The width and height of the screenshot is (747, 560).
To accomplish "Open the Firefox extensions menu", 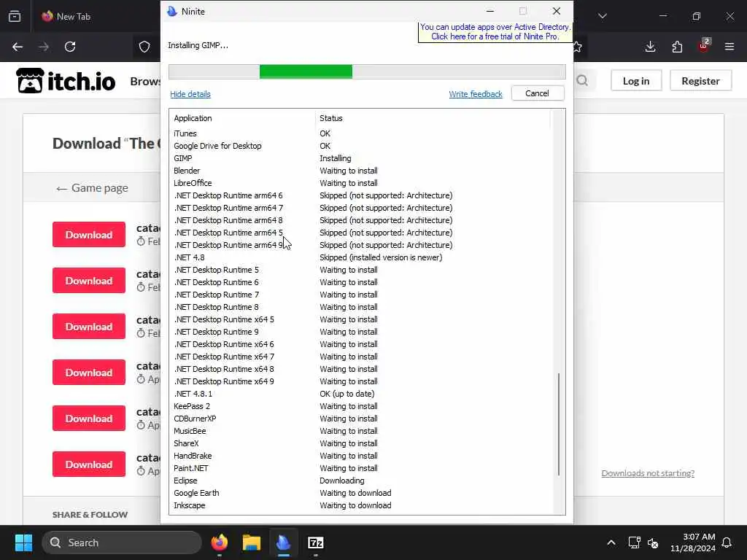I will click(677, 47).
